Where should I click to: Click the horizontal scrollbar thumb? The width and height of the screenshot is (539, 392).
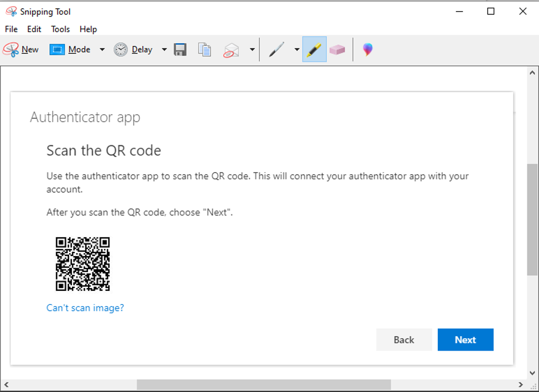pyautogui.click(x=264, y=384)
